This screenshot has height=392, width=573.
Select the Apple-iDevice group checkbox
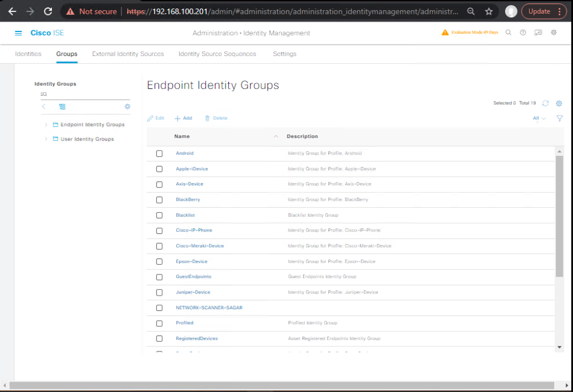tap(159, 169)
